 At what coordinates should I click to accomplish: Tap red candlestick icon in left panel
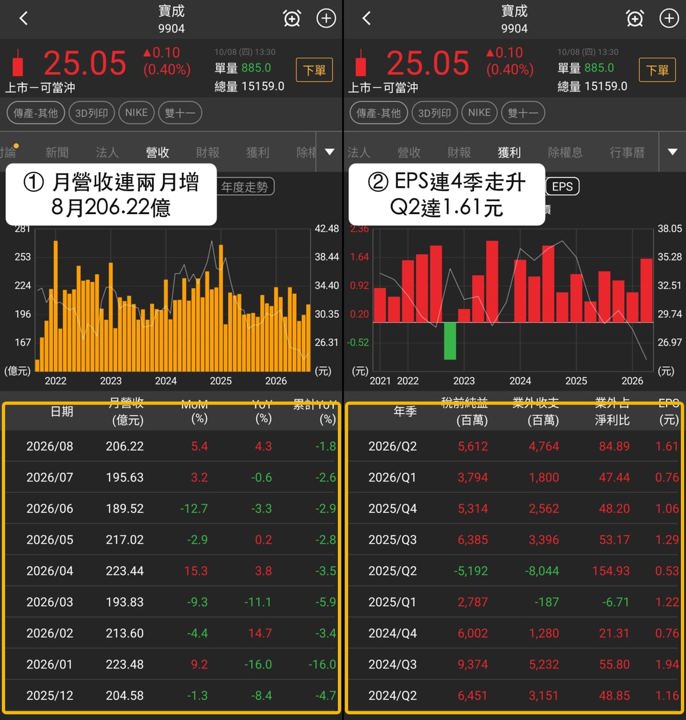tap(18, 63)
